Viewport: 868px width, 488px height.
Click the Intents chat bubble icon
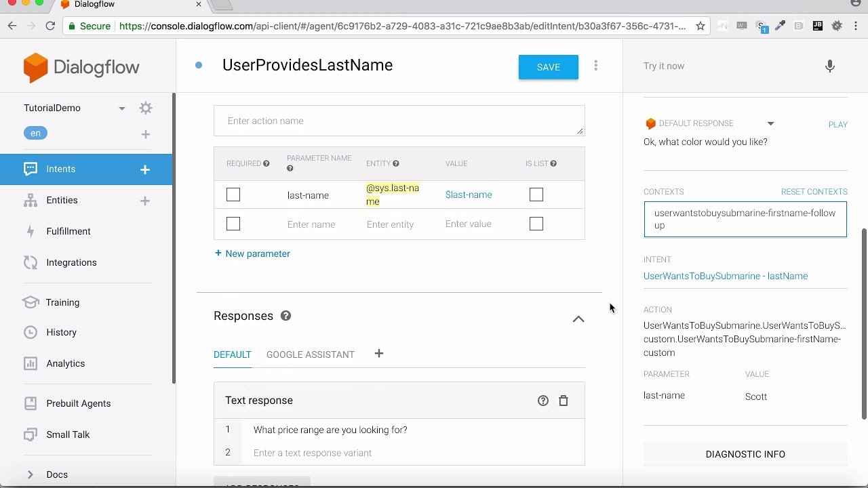click(x=31, y=169)
